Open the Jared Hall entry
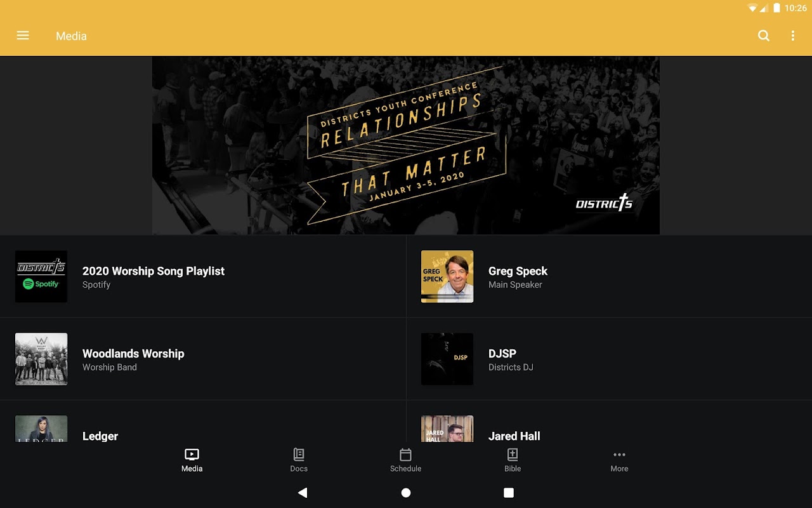The image size is (812, 508). point(609,422)
